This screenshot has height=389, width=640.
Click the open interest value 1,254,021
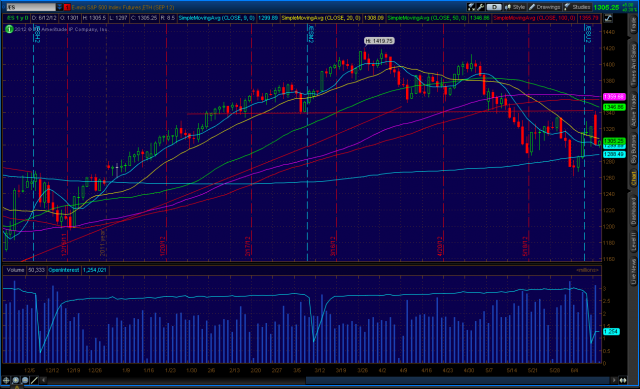94,270
